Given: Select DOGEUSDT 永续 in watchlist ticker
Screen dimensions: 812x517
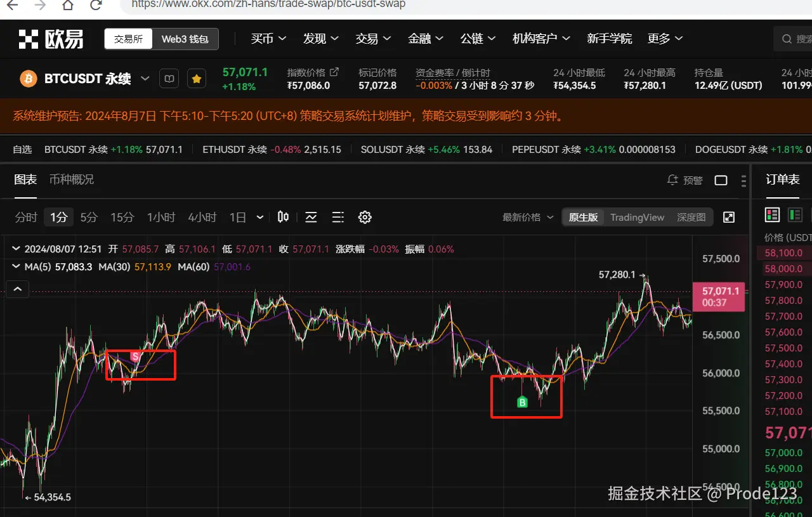Looking at the screenshot, I should [753, 150].
